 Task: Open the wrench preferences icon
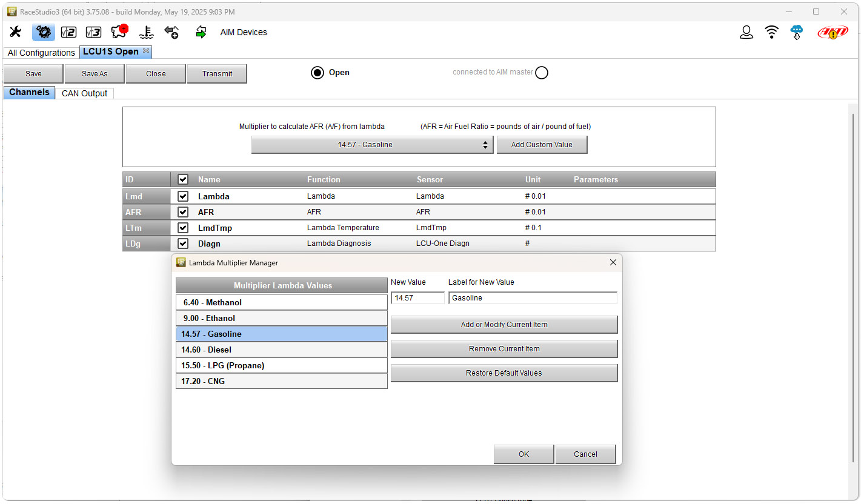point(16,32)
